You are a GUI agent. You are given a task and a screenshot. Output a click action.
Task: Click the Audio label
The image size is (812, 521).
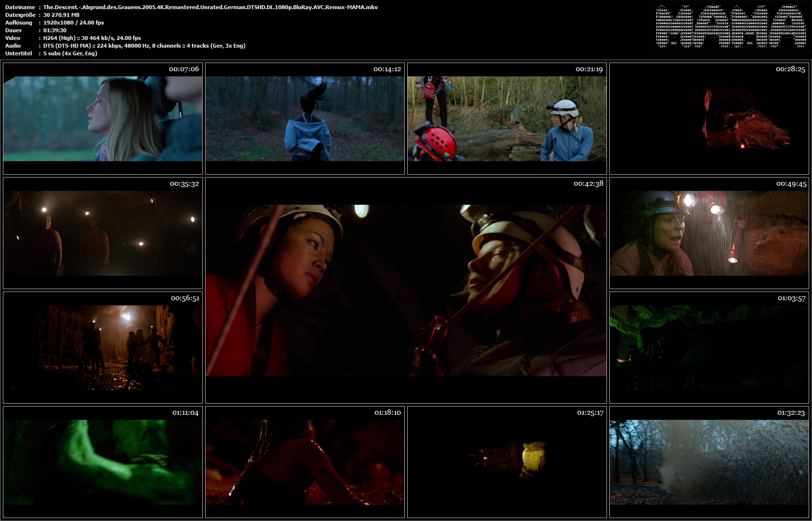coord(13,46)
